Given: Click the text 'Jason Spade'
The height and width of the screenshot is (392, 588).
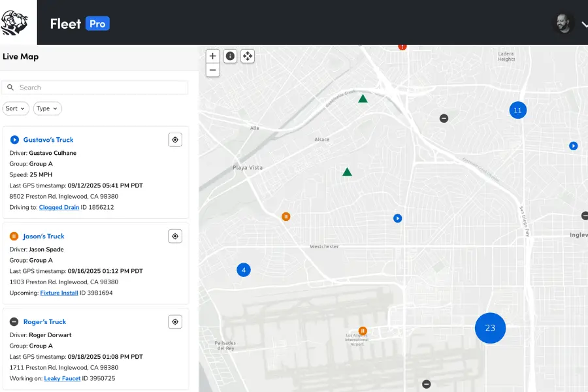Looking at the screenshot, I should 46,250.
